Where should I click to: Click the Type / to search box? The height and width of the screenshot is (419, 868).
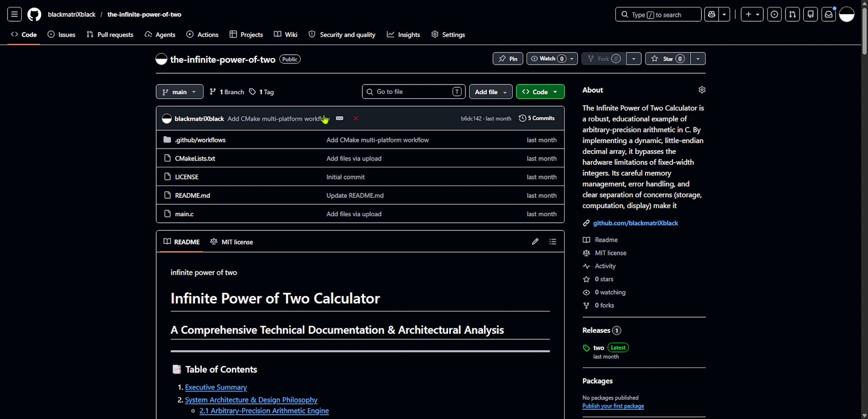pyautogui.click(x=658, y=15)
